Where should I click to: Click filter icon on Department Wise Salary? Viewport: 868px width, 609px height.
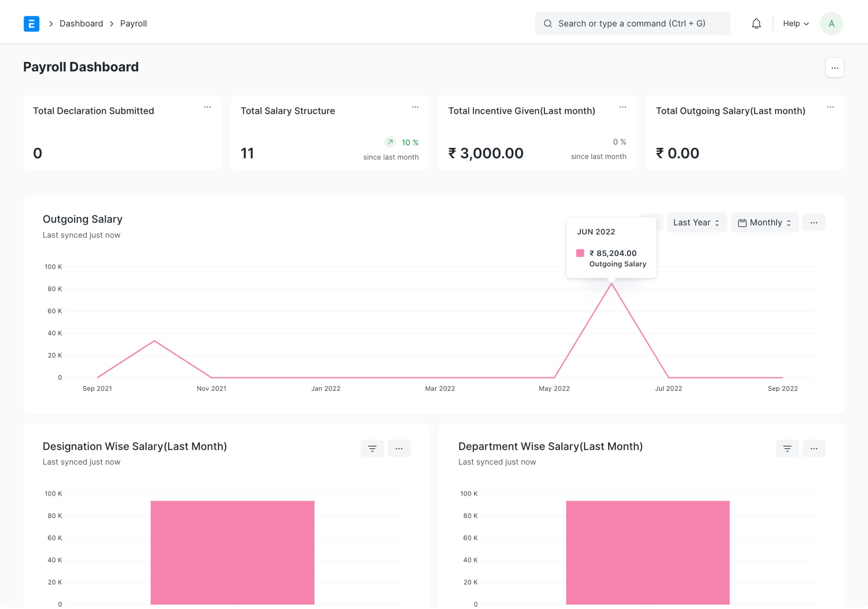click(x=787, y=448)
